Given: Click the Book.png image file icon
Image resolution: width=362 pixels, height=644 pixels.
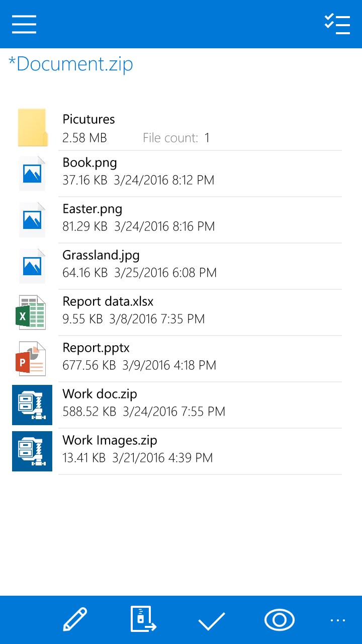Looking at the screenshot, I should (x=32, y=174).
